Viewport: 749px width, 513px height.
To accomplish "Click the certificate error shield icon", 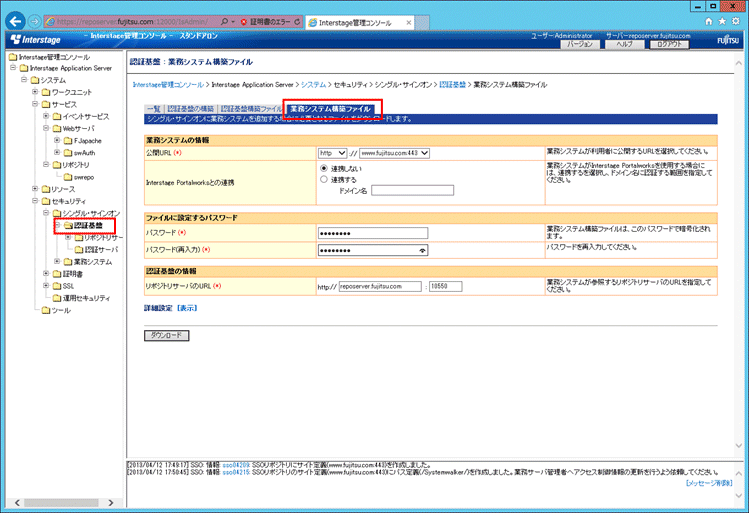I will (244, 22).
